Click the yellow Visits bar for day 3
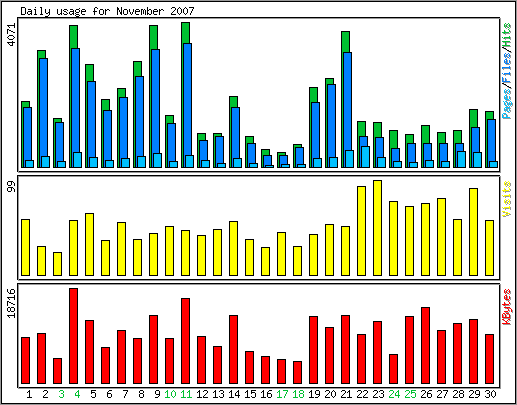Screen dimensions: 517x405 (x=57, y=264)
